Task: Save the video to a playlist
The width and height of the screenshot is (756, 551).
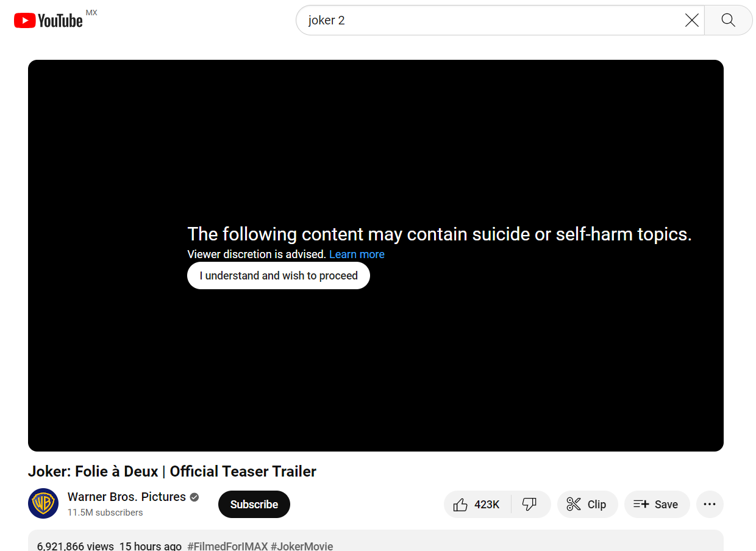Action: 656,505
